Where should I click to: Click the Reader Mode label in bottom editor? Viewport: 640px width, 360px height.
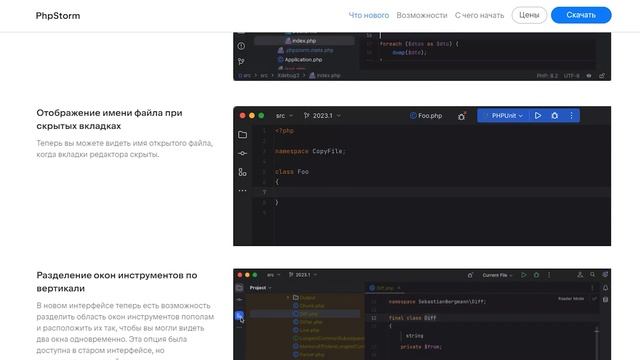point(571,299)
